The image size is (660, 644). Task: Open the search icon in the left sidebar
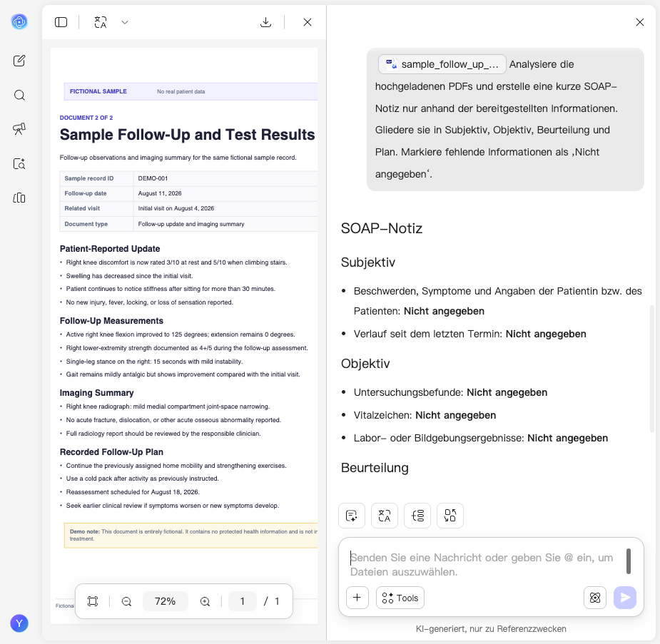point(19,95)
